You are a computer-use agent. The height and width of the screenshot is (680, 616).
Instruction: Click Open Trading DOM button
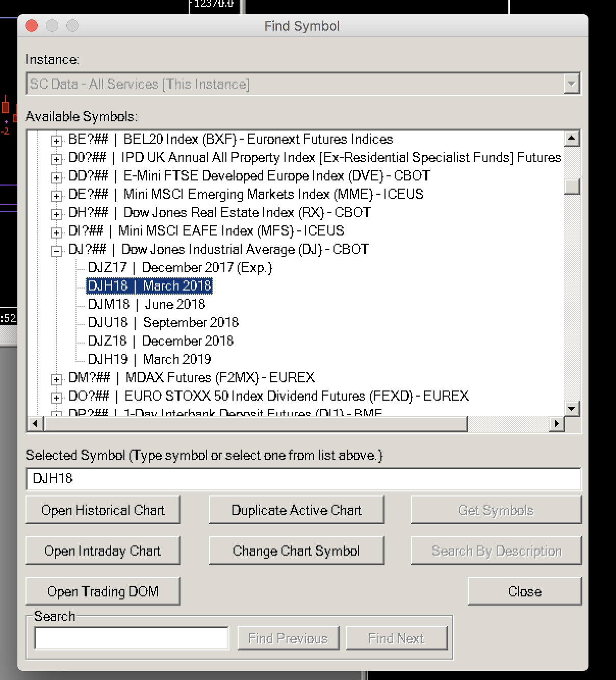(103, 591)
